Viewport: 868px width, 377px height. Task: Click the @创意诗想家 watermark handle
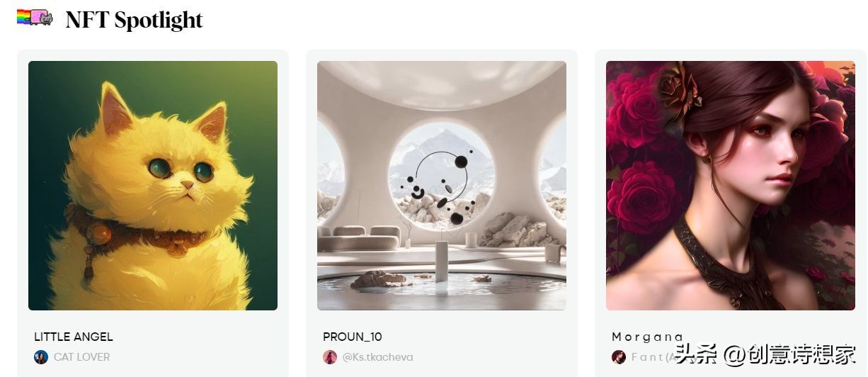point(790,353)
